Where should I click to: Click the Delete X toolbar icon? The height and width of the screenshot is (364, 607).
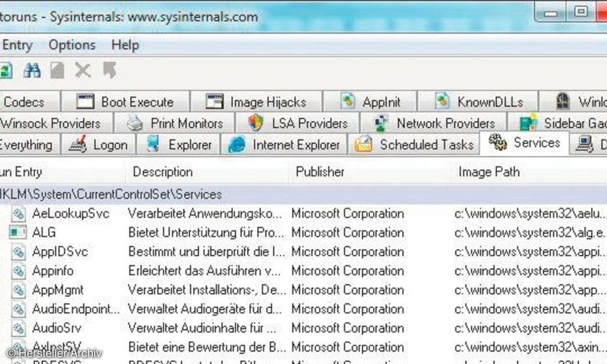[83, 71]
